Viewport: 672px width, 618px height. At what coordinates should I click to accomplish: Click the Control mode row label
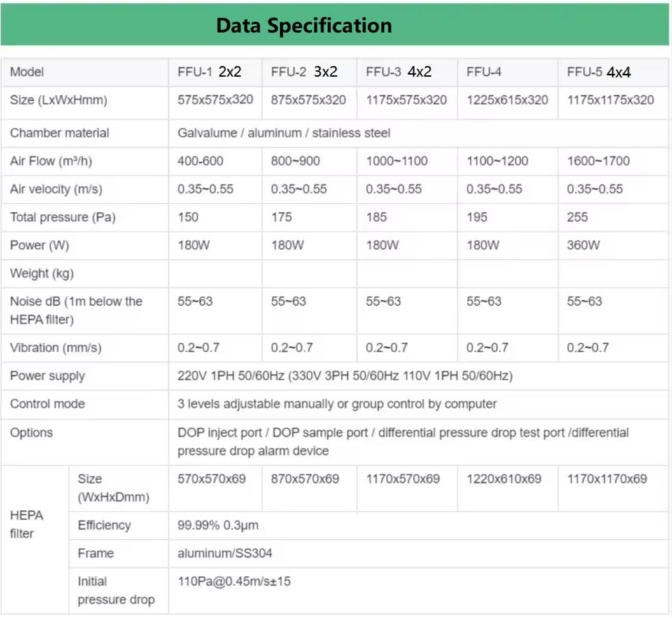tap(48, 404)
